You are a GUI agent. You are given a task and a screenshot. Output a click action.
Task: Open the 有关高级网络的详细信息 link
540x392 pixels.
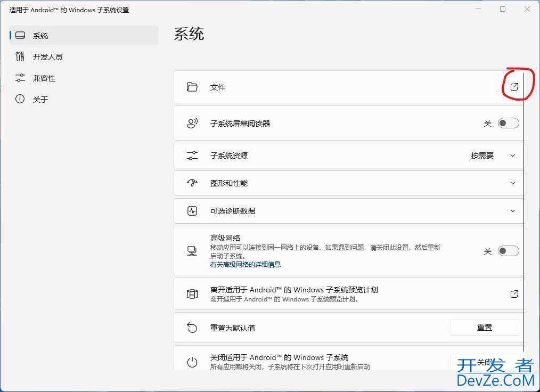[x=246, y=265]
